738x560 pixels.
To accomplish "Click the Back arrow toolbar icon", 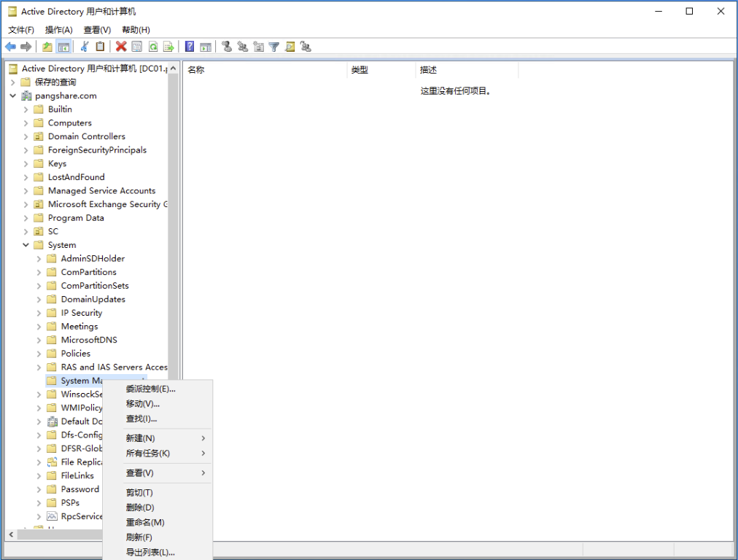I will 10,47.
